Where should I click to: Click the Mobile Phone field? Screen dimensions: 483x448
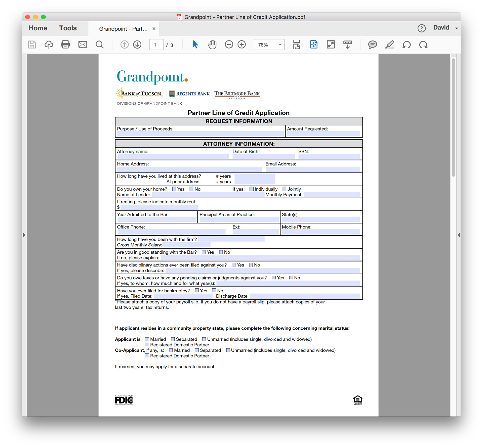[321, 232]
